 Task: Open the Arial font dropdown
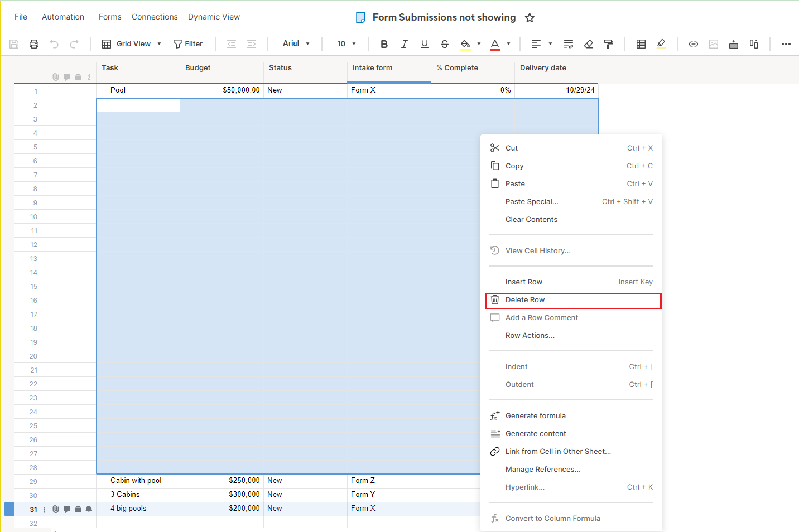point(296,43)
